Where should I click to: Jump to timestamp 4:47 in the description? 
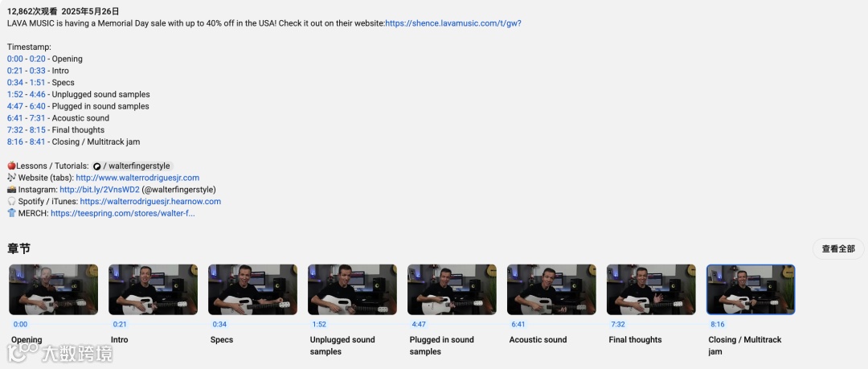(15, 106)
